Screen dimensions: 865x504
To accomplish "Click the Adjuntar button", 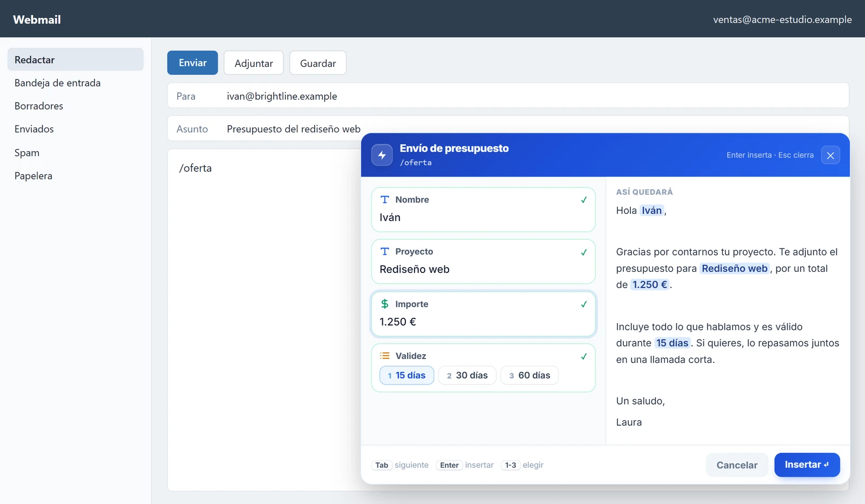I will click(x=254, y=63).
